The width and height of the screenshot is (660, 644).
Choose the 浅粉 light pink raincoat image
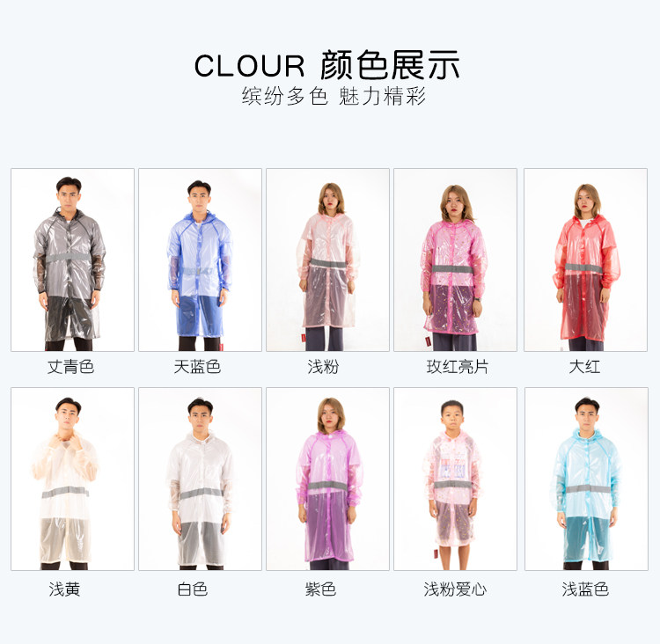click(x=327, y=260)
